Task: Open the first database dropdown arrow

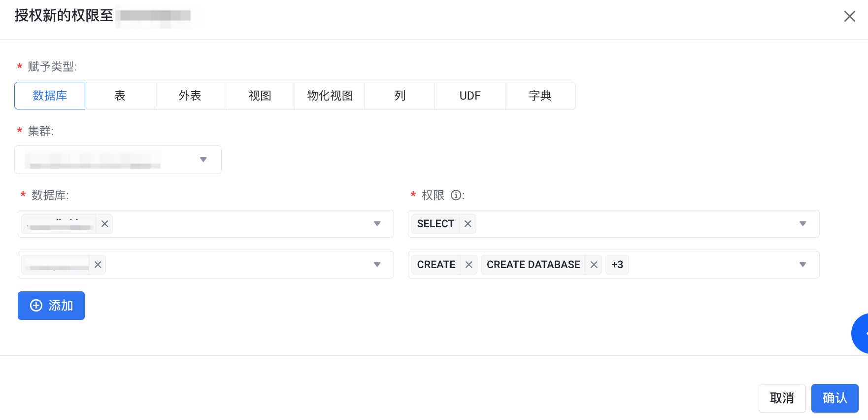Action: click(x=377, y=224)
